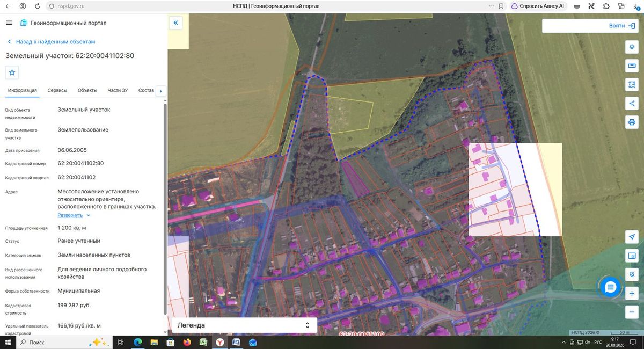Image resolution: width=644 pixels, height=349 pixels.
Task: Switch keyboard language РУС in tray
Action: [x=597, y=342]
